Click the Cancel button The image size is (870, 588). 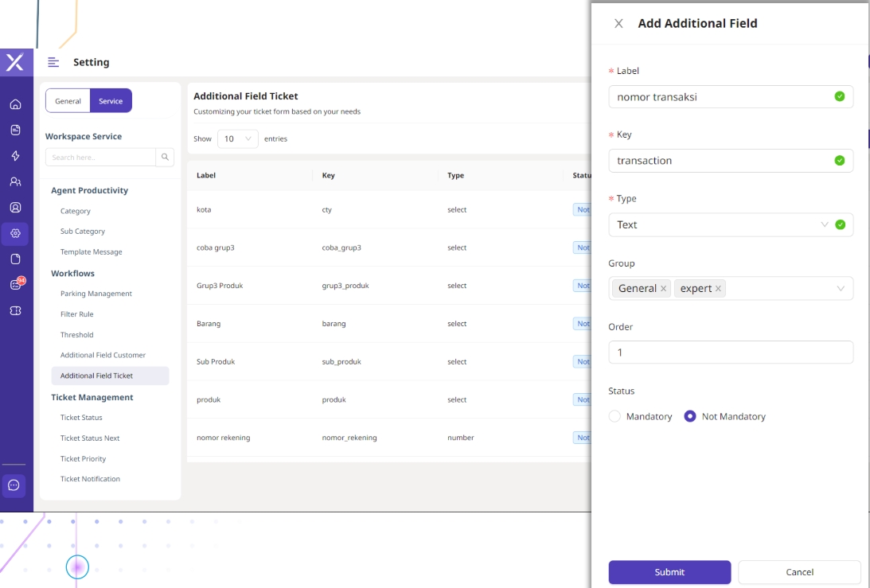coord(799,572)
